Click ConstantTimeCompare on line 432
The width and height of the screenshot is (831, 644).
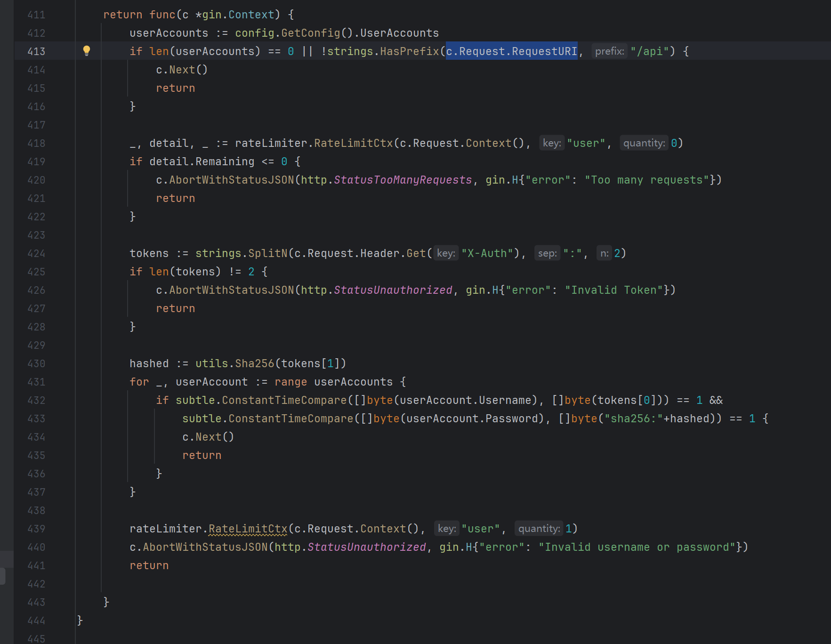284,400
